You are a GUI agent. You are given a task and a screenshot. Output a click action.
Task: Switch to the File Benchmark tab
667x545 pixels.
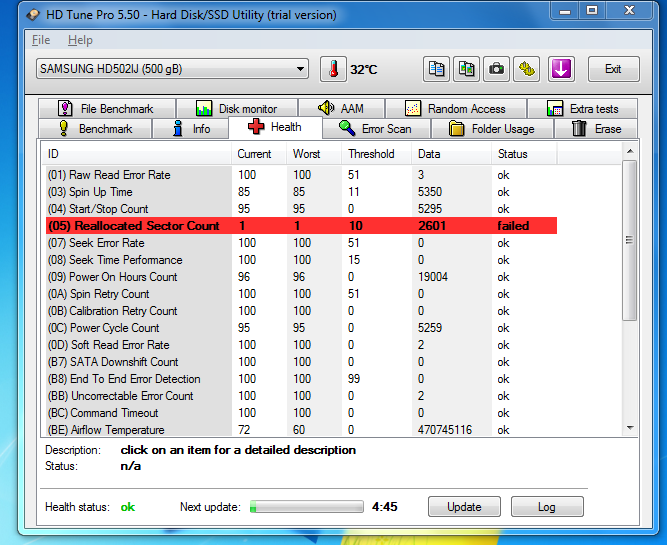(x=107, y=108)
